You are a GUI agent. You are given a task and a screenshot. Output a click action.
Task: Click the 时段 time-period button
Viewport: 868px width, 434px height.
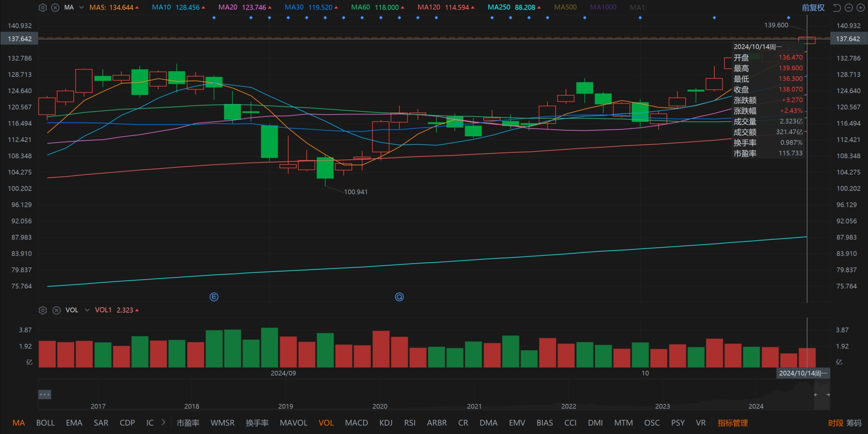[836, 423]
